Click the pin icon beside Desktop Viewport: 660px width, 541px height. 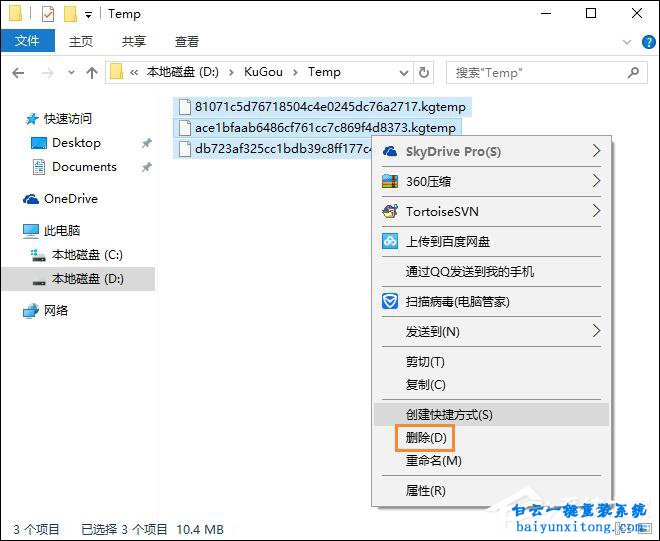(x=146, y=143)
